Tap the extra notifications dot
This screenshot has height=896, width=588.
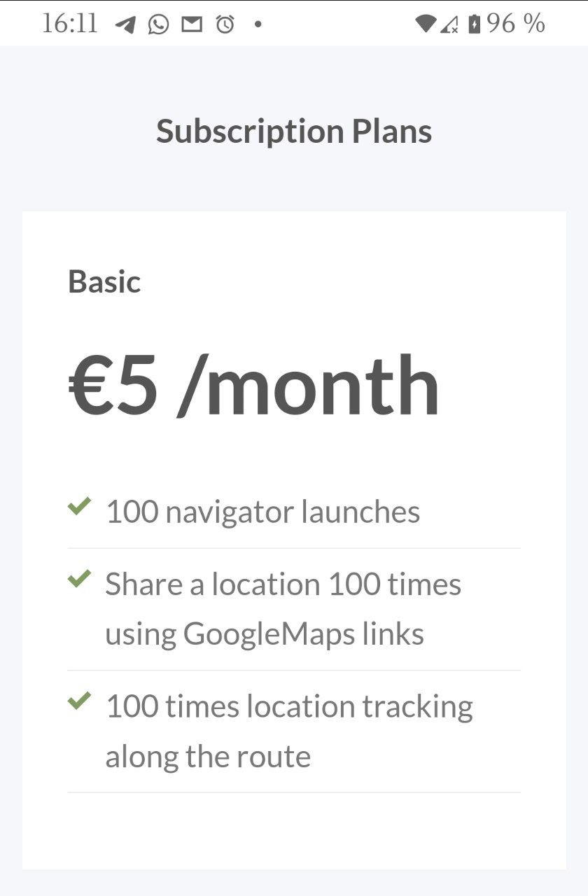coord(258,24)
